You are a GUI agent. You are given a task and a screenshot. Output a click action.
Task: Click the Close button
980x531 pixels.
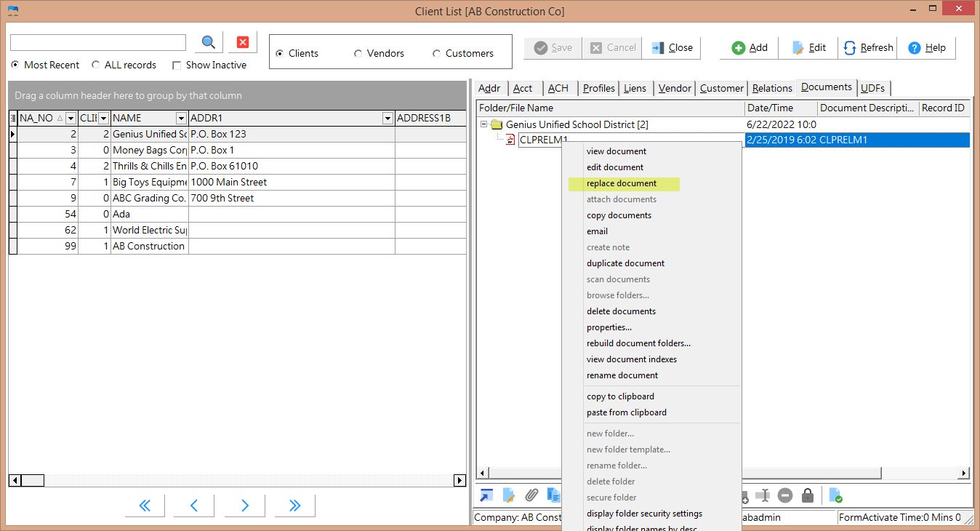(x=672, y=48)
